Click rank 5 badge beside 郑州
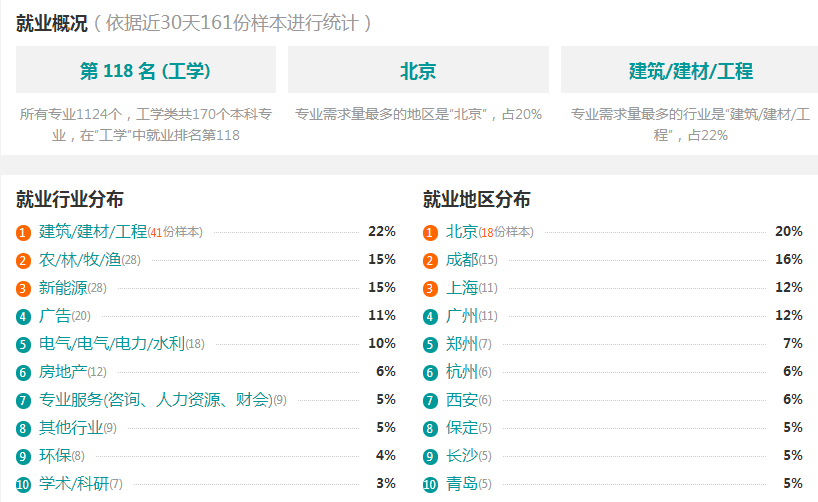 430,344
